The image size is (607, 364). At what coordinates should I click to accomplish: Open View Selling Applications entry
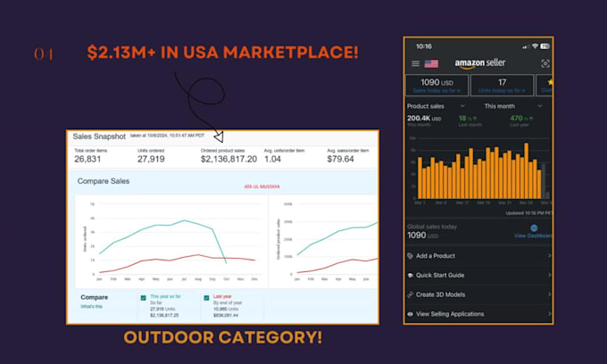(478, 314)
